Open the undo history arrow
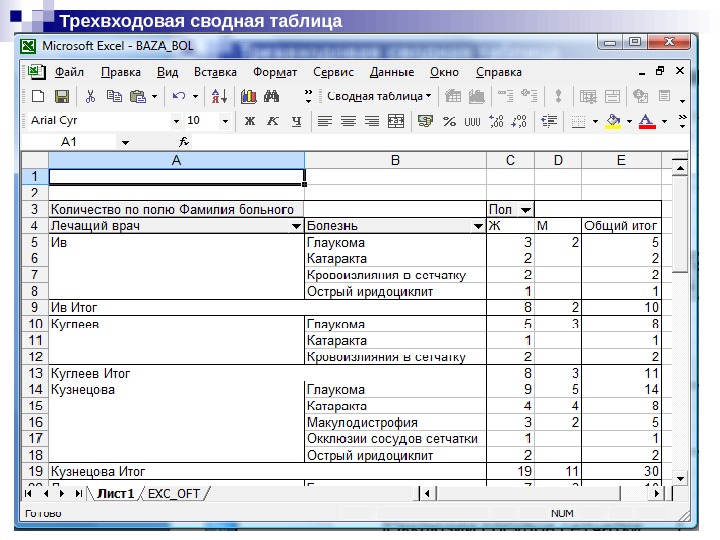The image size is (720, 540). (195, 96)
